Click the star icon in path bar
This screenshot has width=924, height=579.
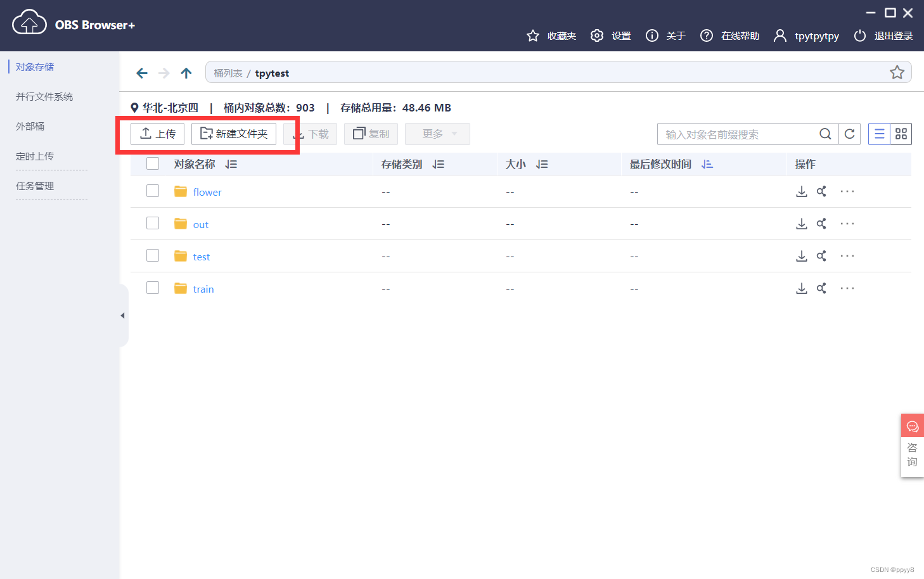tap(897, 72)
